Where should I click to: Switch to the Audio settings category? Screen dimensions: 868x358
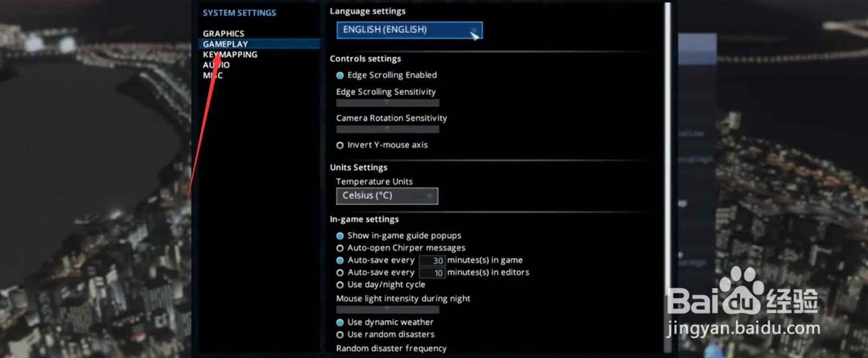[216, 65]
